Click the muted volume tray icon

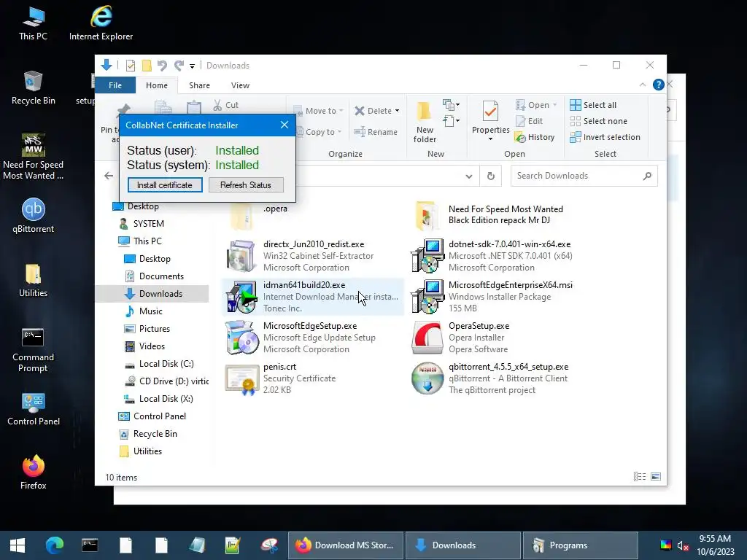coord(683,545)
